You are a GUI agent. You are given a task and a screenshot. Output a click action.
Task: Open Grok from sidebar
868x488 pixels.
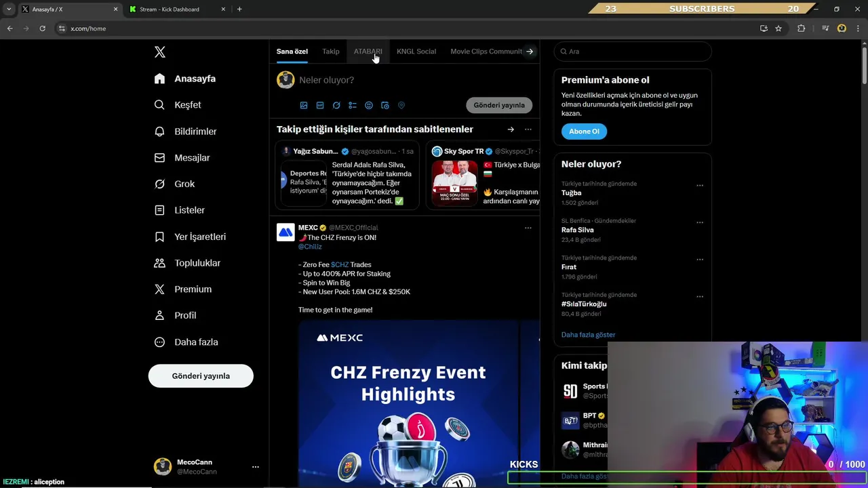pos(174,184)
